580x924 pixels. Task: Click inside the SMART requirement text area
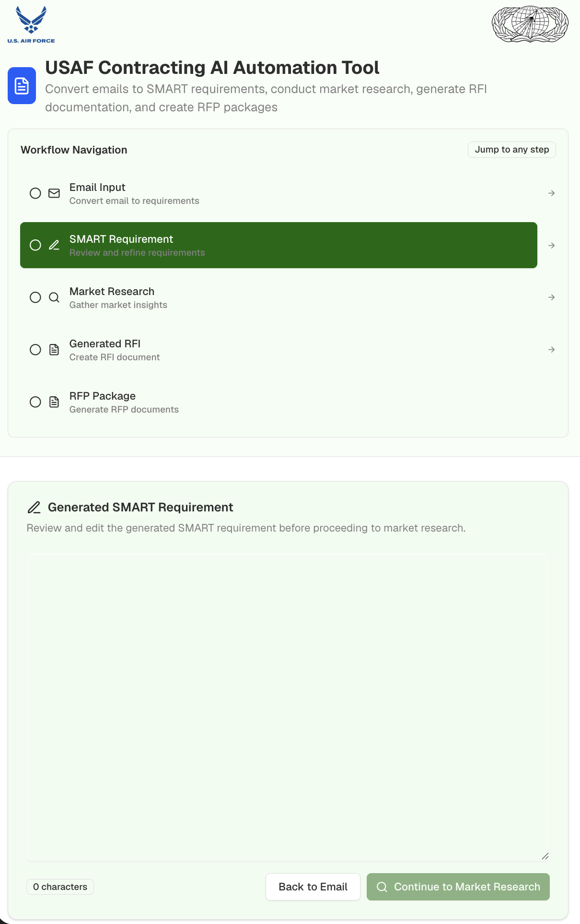288,708
